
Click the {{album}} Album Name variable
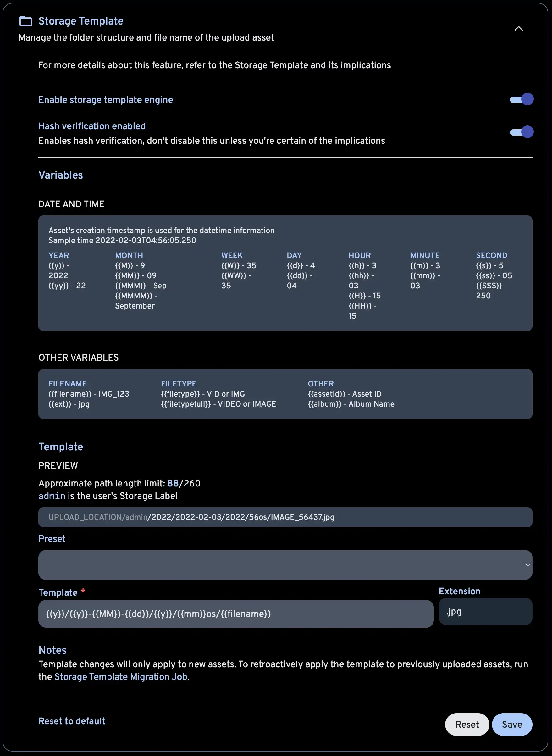point(351,404)
